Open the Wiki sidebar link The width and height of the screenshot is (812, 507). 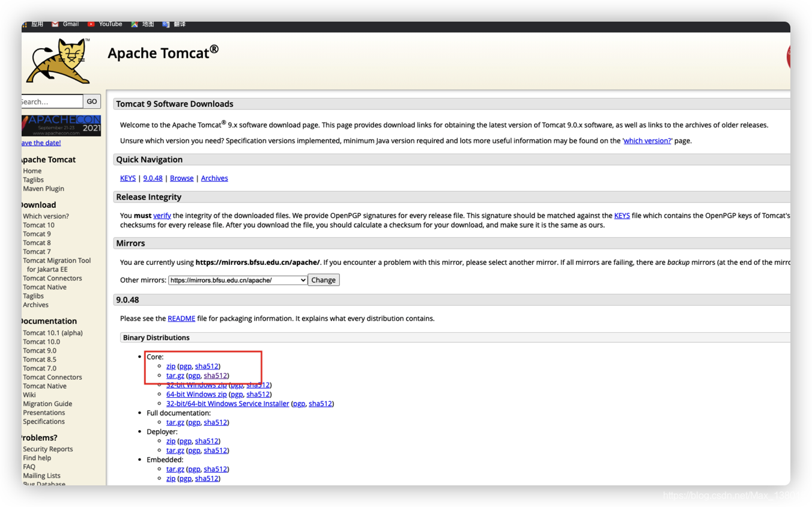pos(29,395)
